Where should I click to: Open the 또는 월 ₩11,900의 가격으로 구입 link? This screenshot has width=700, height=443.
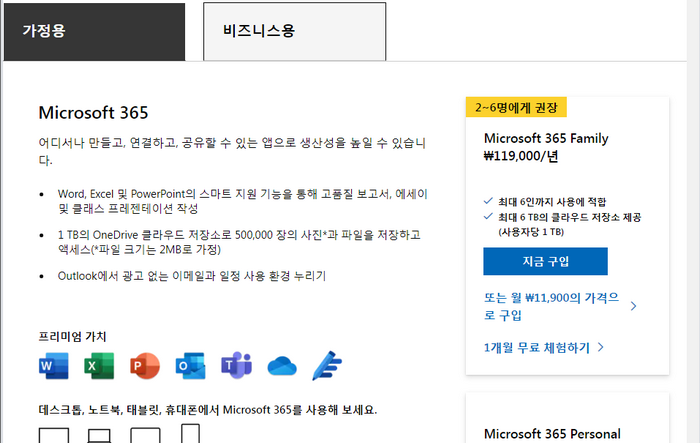[x=551, y=306]
